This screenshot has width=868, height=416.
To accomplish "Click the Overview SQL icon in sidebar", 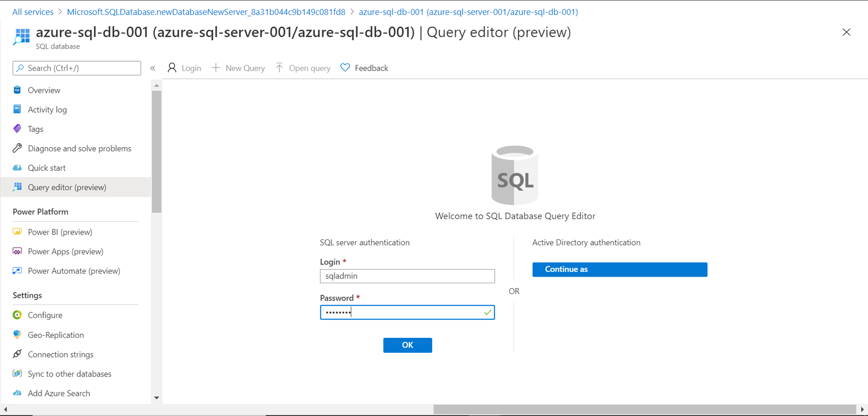I will (x=17, y=90).
